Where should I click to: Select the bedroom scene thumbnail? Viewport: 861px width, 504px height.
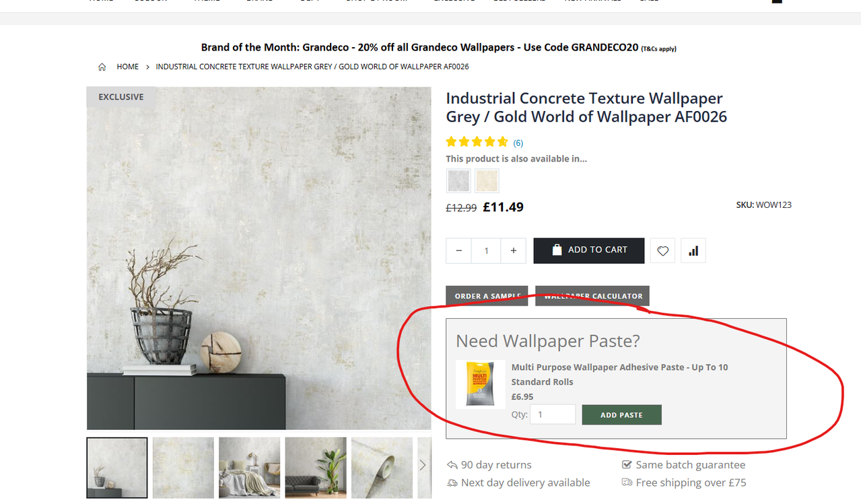(x=249, y=468)
